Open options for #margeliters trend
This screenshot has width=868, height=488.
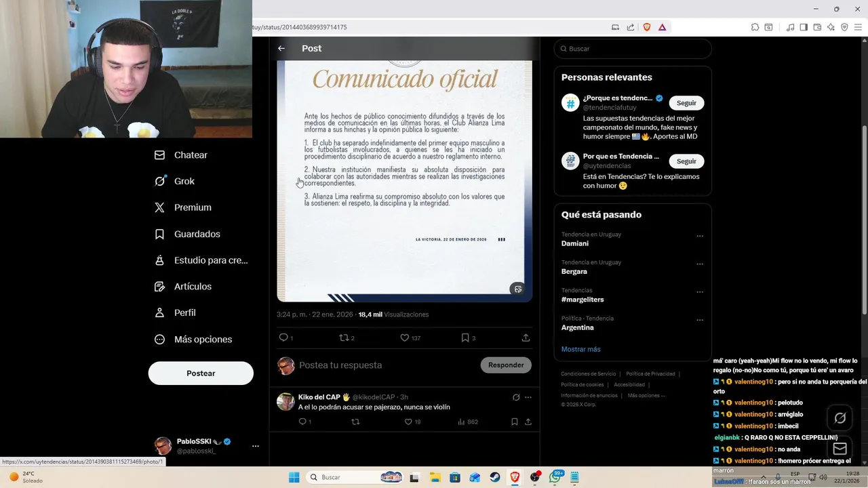click(700, 292)
